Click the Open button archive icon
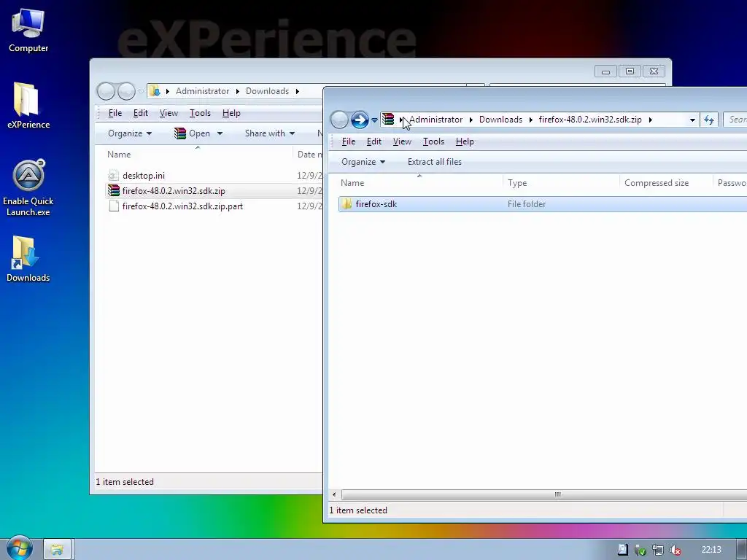The height and width of the screenshot is (560, 747). coord(179,133)
